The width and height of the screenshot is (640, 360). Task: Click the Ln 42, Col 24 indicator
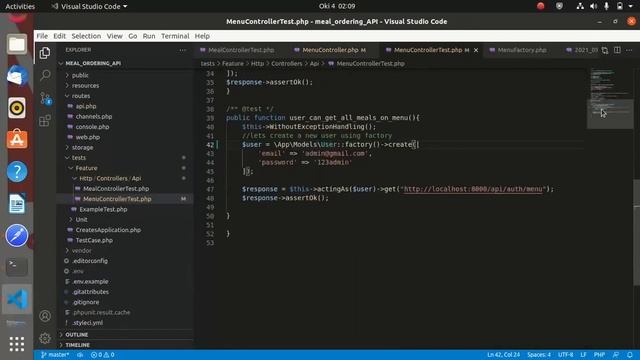tap(503, 355)
